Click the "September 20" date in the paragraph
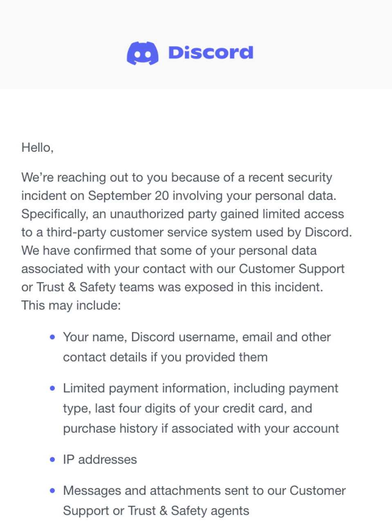 point(128,195)
